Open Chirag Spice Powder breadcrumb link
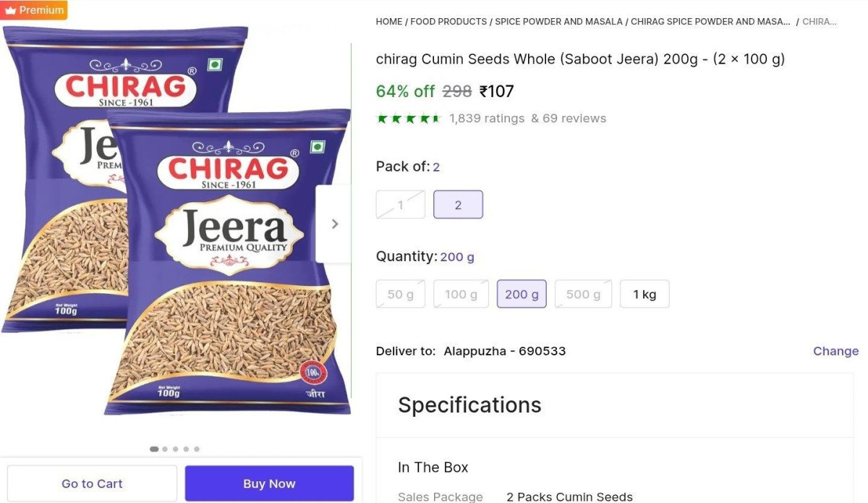The image size is (868, 503). (710, 22)
